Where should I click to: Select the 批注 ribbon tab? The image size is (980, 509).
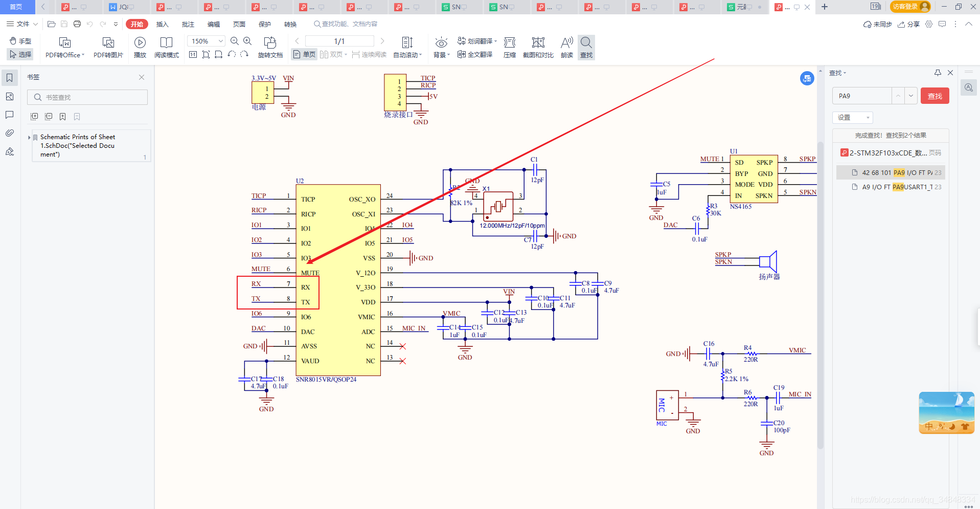pyautogui.click(x=188, y=24)
